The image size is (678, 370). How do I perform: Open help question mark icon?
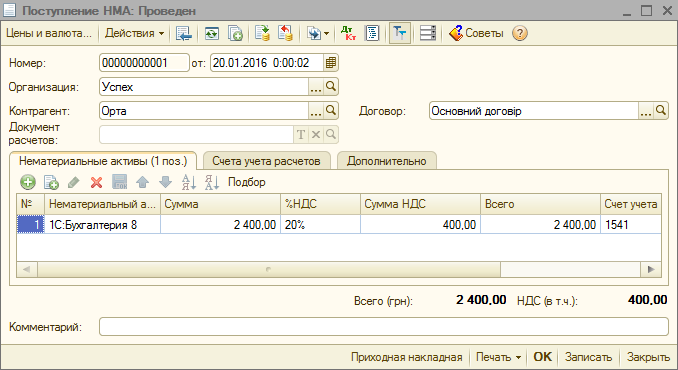click(520, 33)
